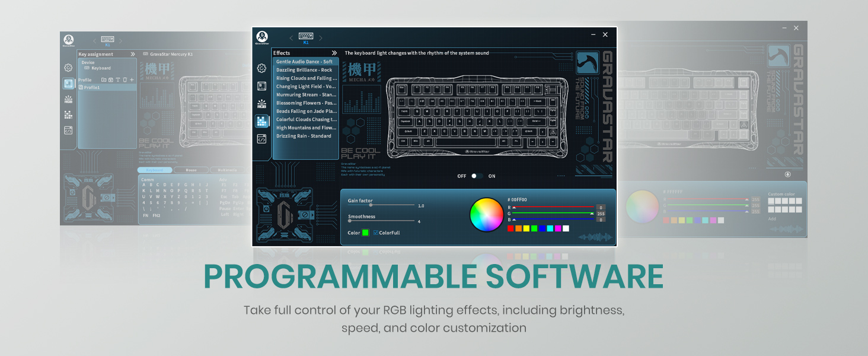Open key assignment icon in left window sidebar
Screen dimensions: 868x356
(68, 84)
